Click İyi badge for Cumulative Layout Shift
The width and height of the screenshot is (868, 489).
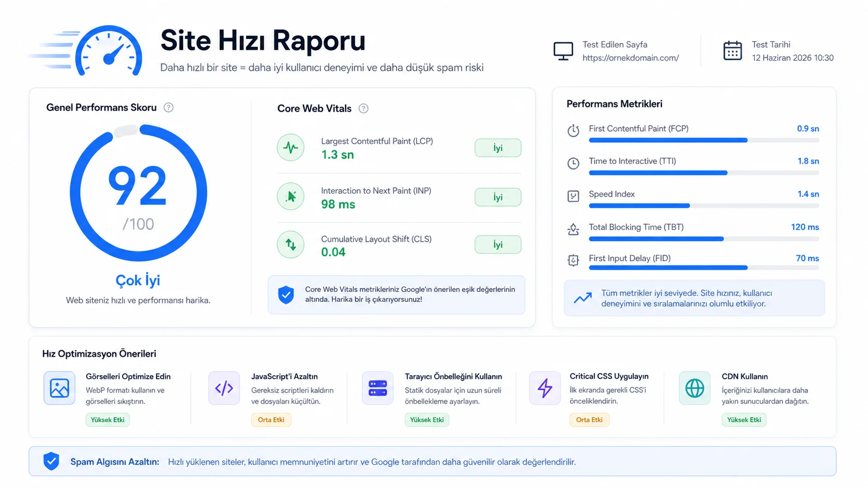[x=498, y=245]
